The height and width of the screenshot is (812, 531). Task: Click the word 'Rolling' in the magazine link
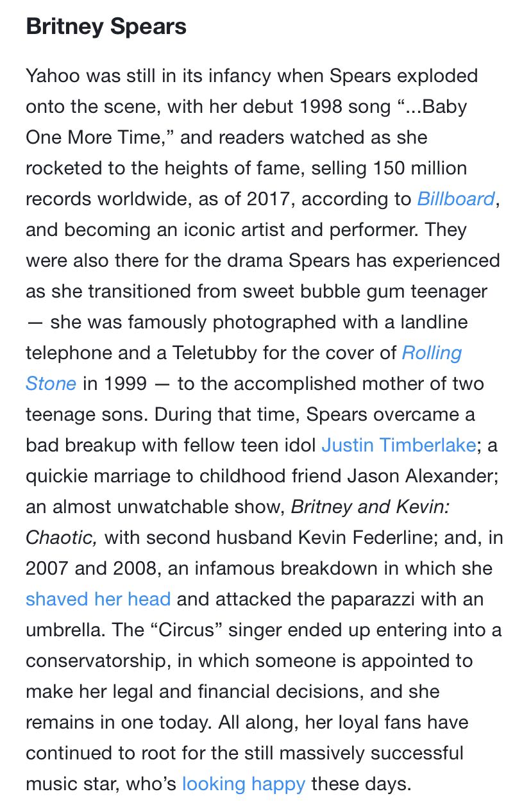(x=432, y=353)
